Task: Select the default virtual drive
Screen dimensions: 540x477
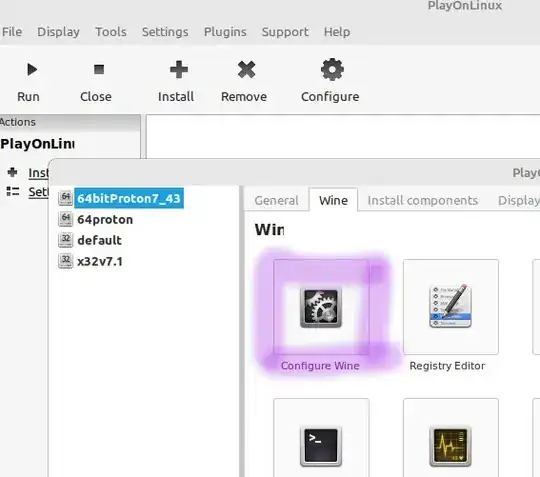Action: pos(99,240)
